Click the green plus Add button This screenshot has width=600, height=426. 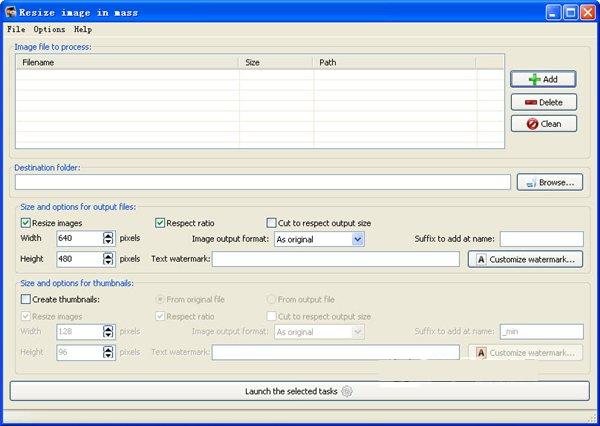tap(543, 79)
